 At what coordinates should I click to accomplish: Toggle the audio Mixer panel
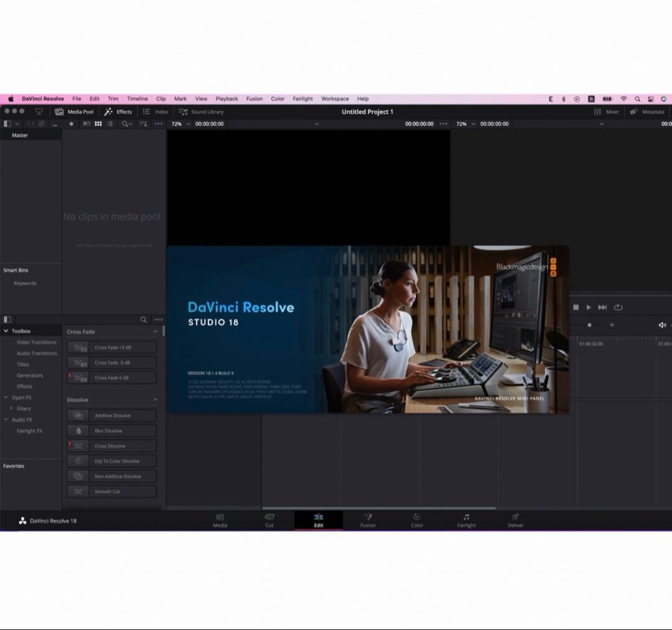coord(607,112)
